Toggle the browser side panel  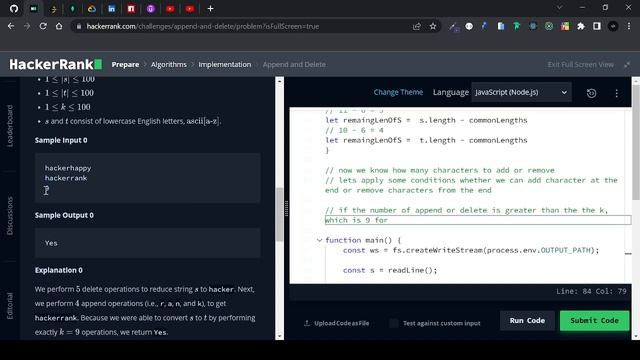597,26
